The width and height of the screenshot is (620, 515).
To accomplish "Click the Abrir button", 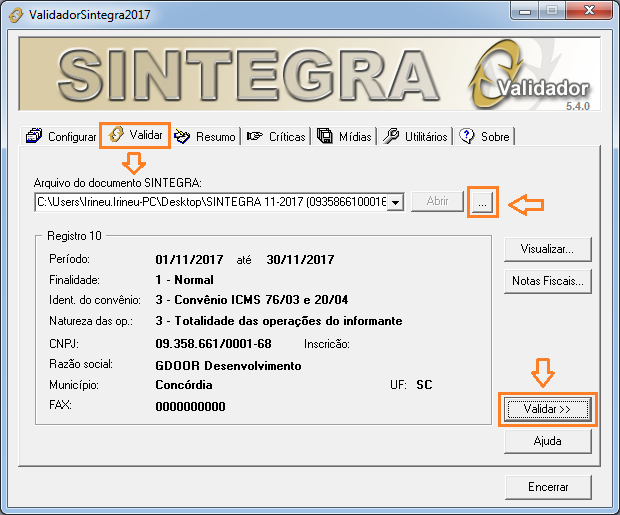I will point(437,201).
